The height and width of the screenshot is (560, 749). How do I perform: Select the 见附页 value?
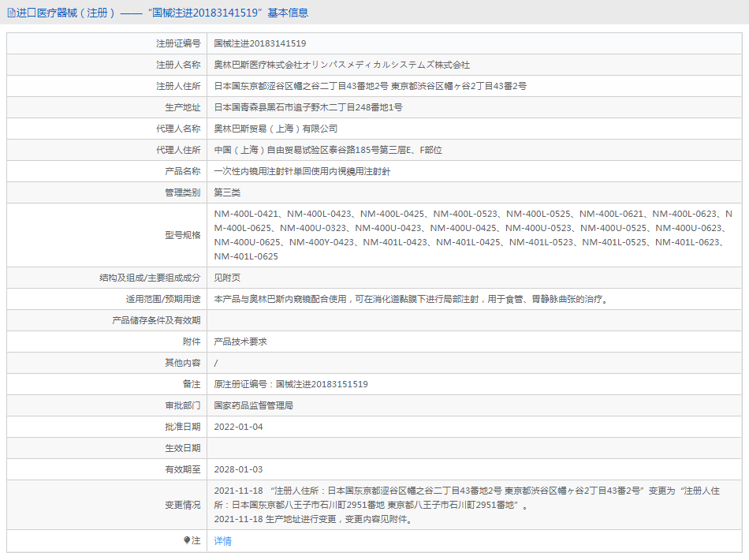click(227, 278)
